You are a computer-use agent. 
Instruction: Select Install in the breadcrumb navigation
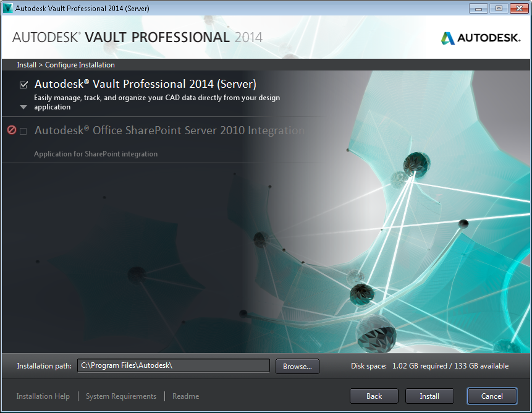click(26, 64)
